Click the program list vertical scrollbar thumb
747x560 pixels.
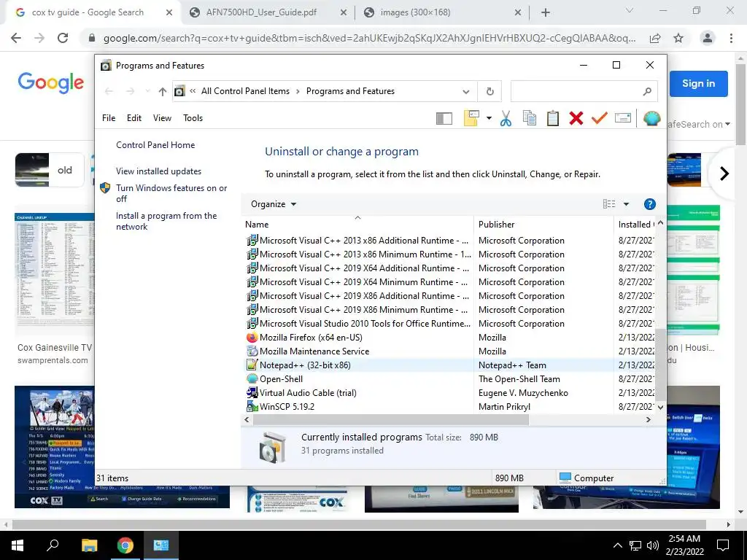tap(660, 365)
